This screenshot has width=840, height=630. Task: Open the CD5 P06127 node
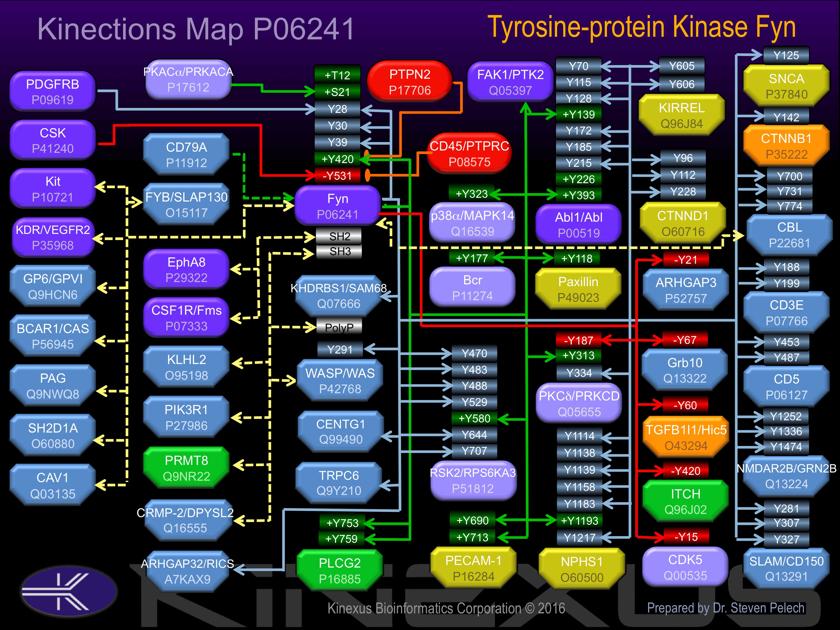(786, 386)
